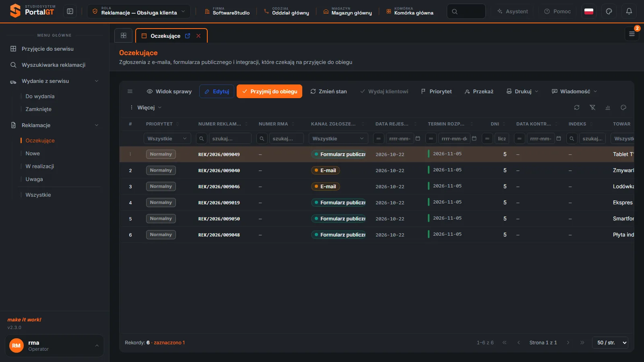Image resolution: width=644 pixels, height=362 pixels.
Task: Jump to the last page arrow
Action: 582,343
